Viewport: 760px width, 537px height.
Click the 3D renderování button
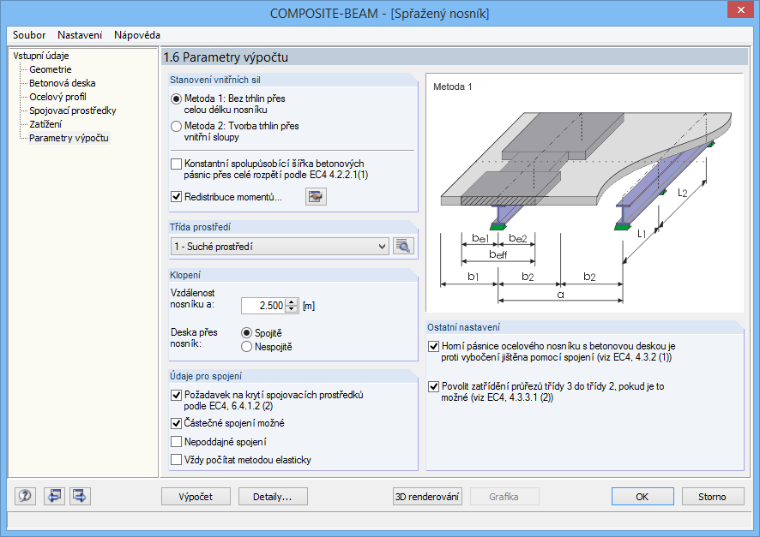(x=427, y=496)
